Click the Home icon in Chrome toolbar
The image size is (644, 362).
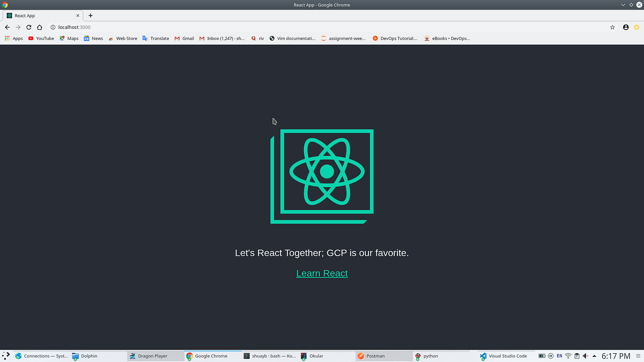(x=40, y=27)
